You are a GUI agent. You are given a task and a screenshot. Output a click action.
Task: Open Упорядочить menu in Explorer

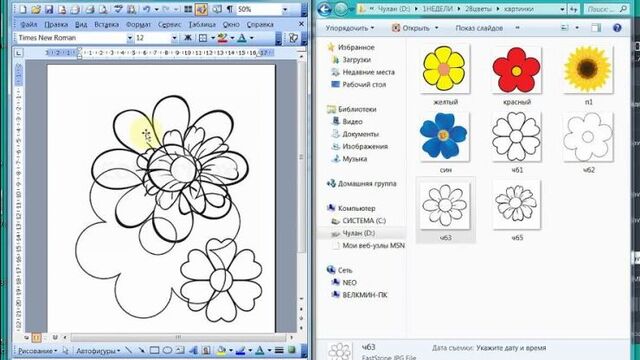pos(350,28)
